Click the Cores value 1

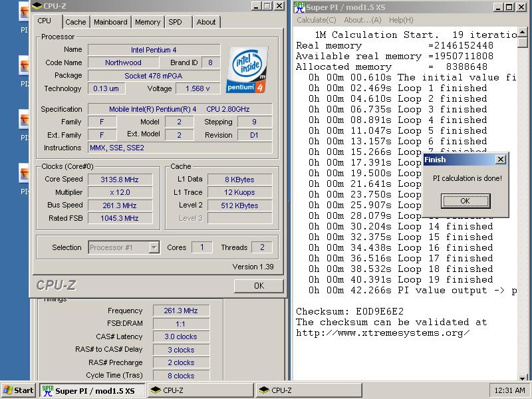pyautogui.click(x=202, y=247)
